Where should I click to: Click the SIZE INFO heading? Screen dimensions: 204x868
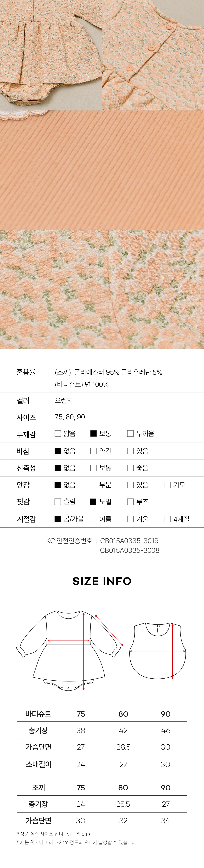[x=102, y=581]
